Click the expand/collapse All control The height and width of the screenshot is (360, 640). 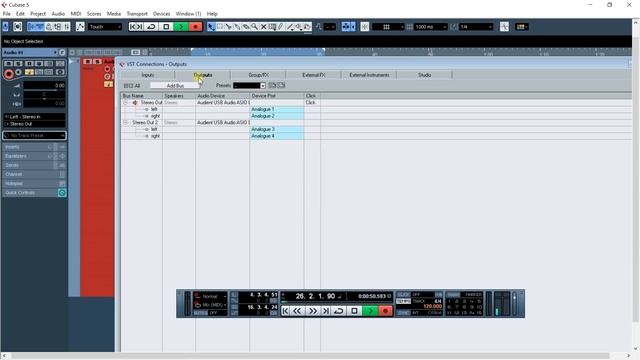point(131,86)
